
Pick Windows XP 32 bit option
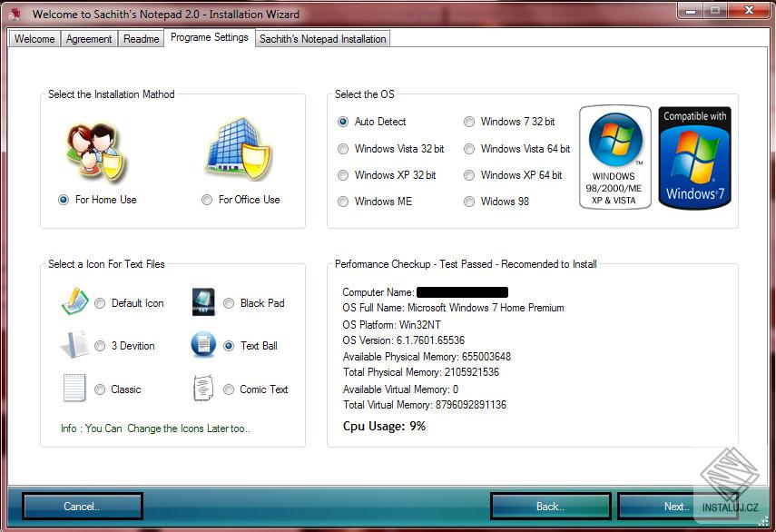point(343,175)
